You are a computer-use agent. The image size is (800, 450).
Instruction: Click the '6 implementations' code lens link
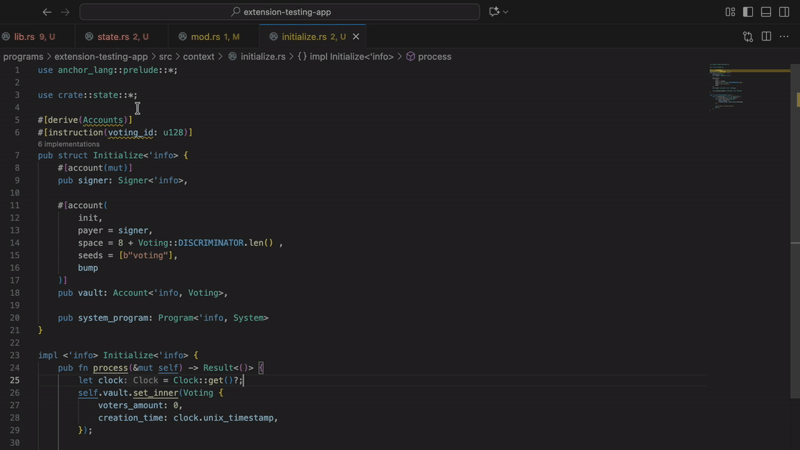point(69,144)
